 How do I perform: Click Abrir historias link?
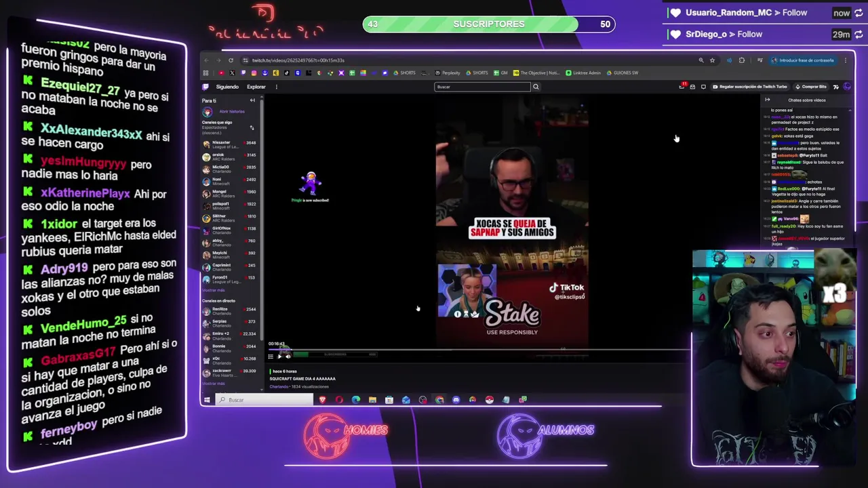(x=232, y=112)
